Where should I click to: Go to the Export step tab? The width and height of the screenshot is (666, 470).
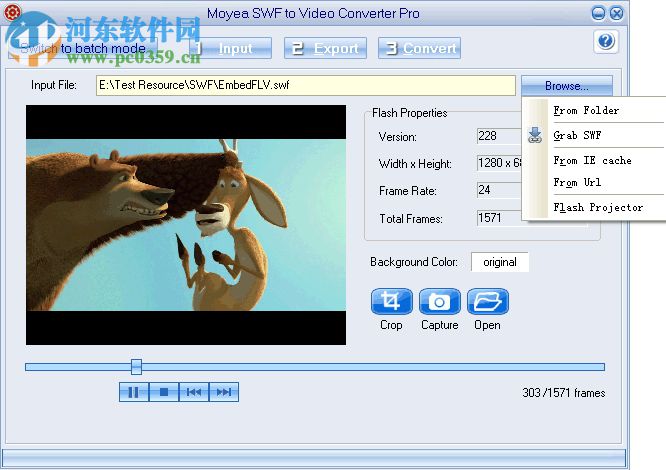tap(325, 48)
